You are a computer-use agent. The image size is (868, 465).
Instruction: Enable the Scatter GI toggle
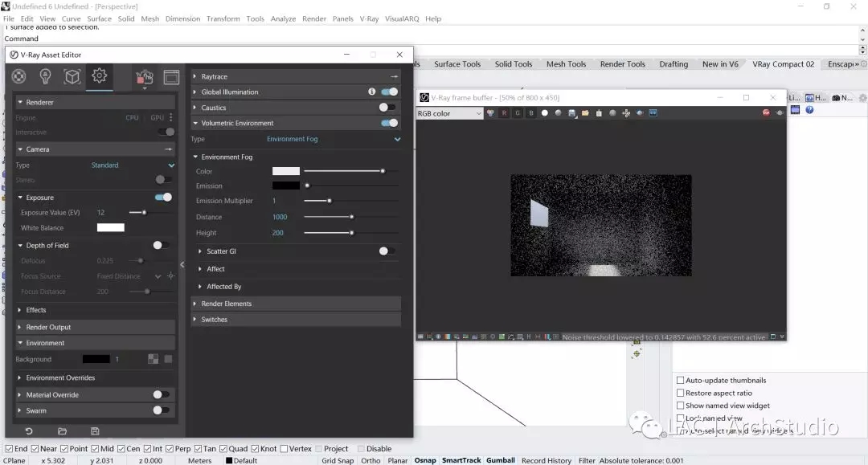(387, 251)
